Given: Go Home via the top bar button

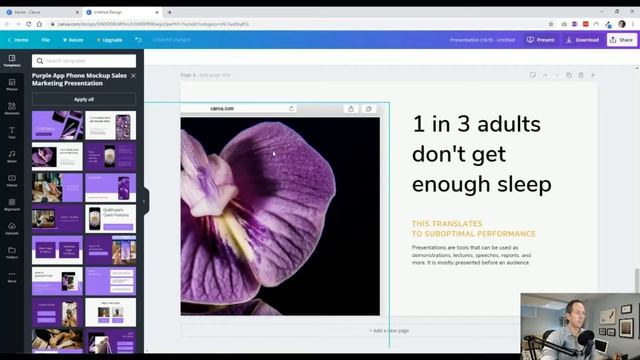Looking at the screenshot, I should pyautogui.click(x=18, y=40).
